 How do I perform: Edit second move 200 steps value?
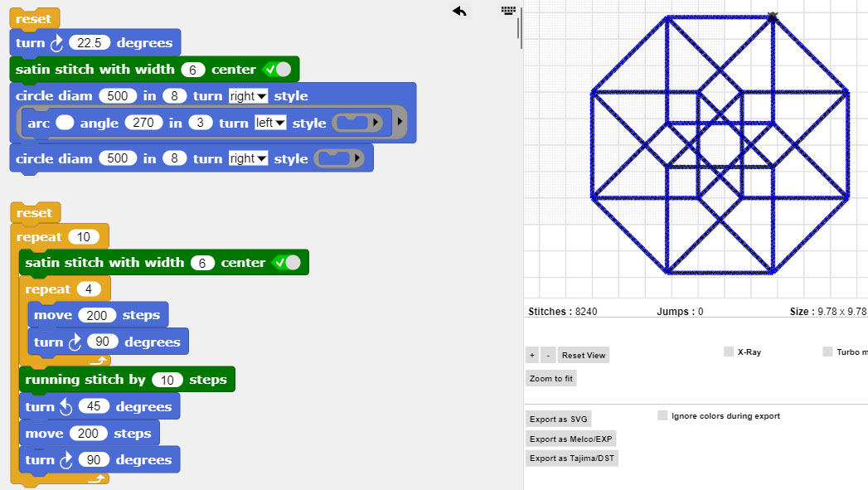point(88,433)
